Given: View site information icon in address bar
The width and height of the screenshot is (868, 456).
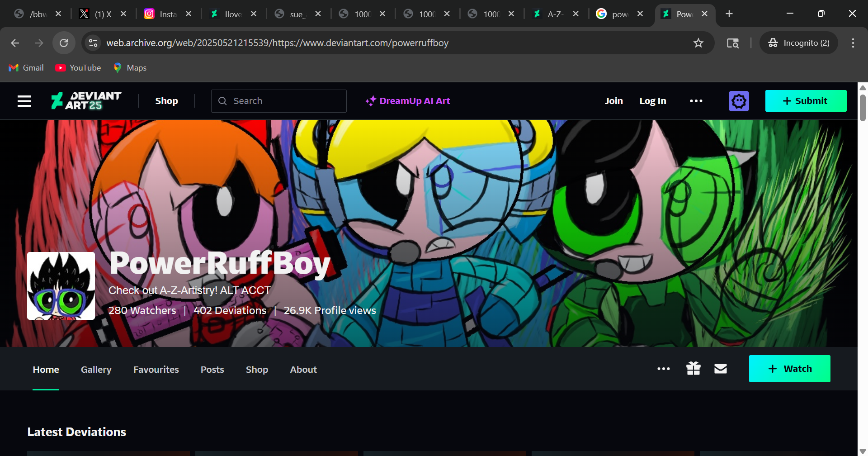Looking at the screenshot, I should click(93, 43).
